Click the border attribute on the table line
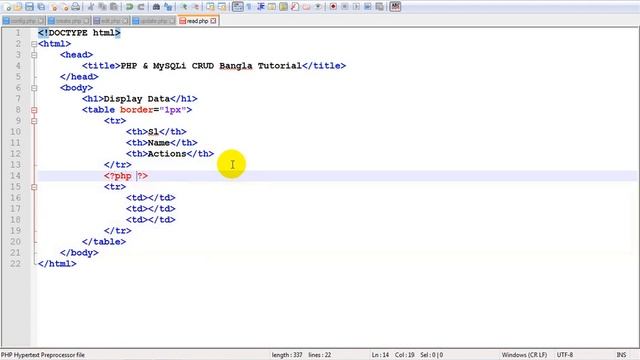 [136, 110]
